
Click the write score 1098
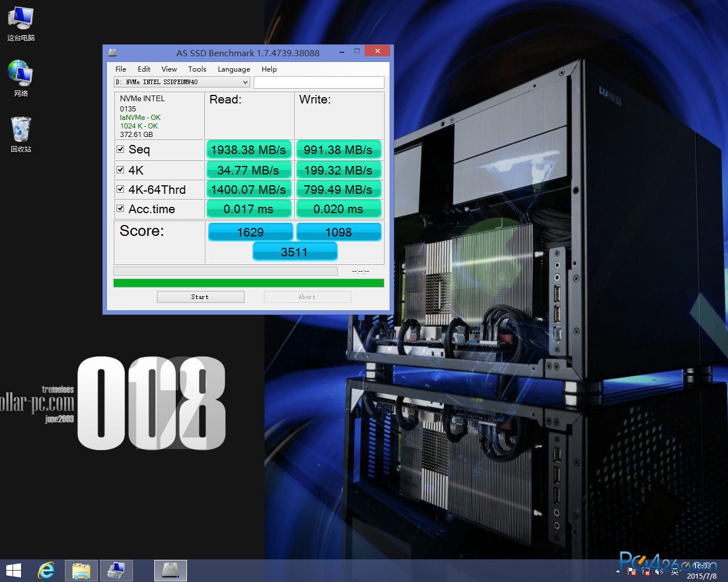click(x=338, y=232)
